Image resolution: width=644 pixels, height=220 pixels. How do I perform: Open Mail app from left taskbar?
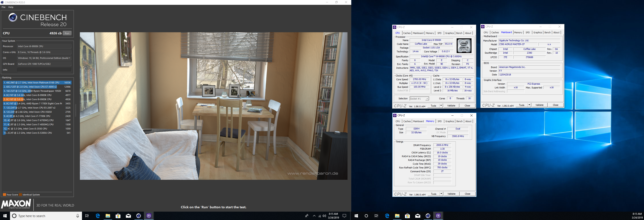coord(128,216)
